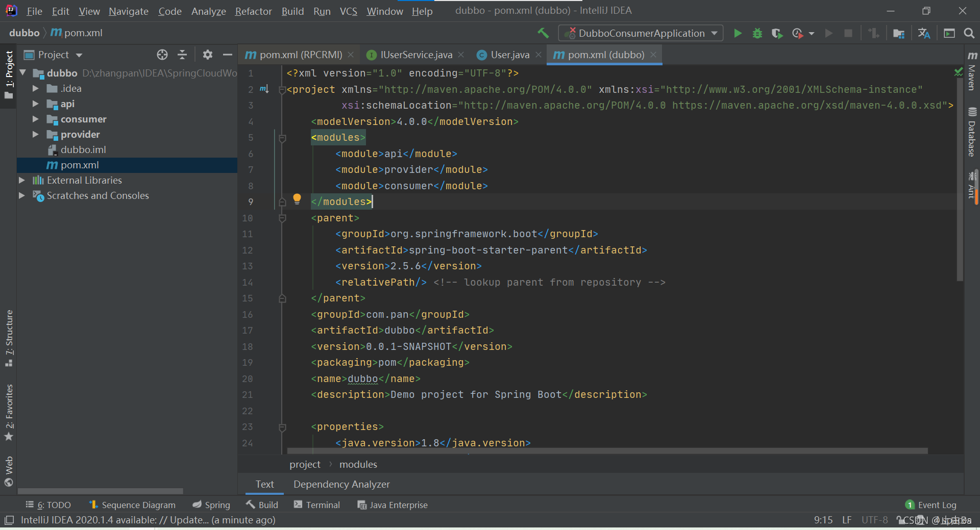Toggle the 2: Favorites tool window
This screenshot has width=980, height=530.
9,412
